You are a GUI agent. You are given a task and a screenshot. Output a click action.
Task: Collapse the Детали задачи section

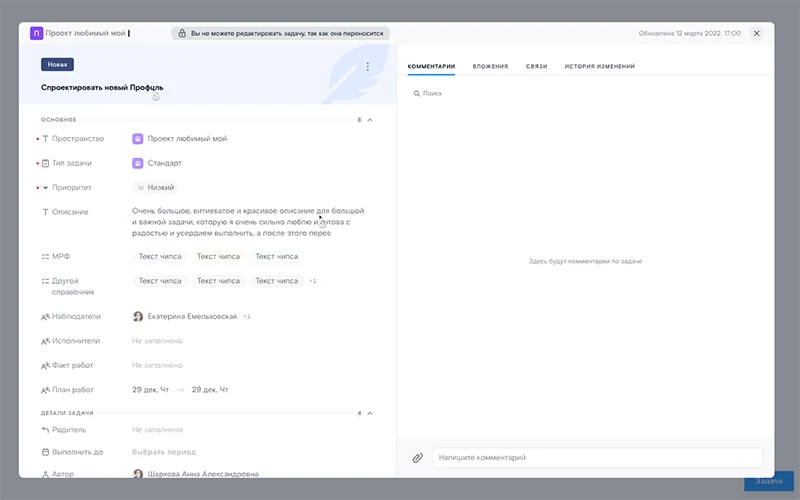370,412
